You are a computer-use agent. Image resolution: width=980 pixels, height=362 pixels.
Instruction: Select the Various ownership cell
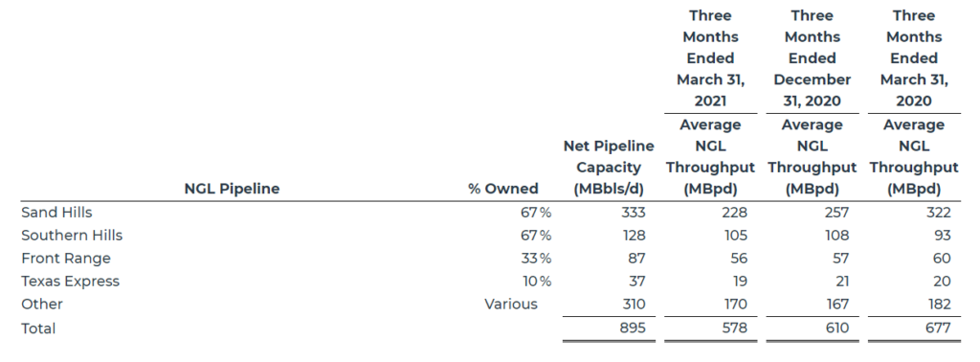(511, 305)
